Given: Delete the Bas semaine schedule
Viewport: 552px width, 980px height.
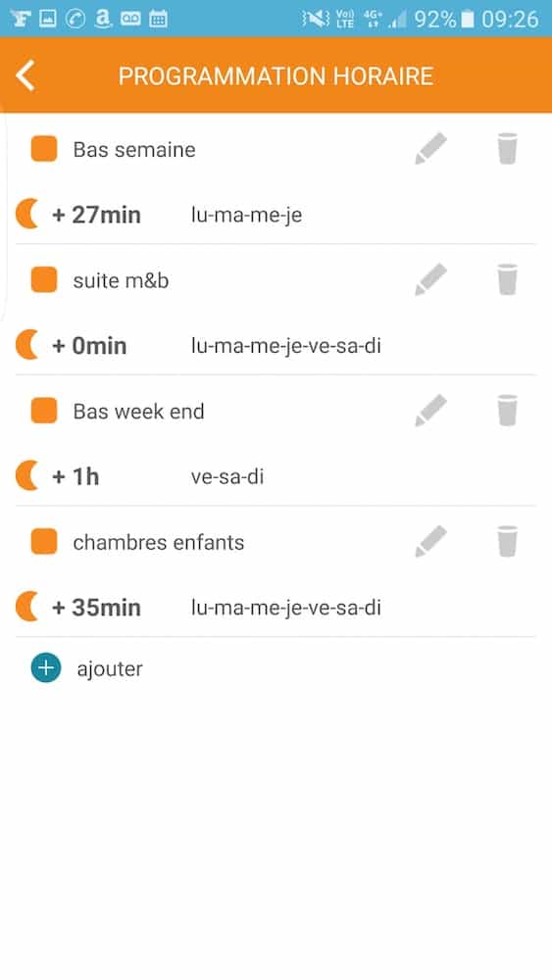Looking at the screenshot, I should (x=507, y=149).
